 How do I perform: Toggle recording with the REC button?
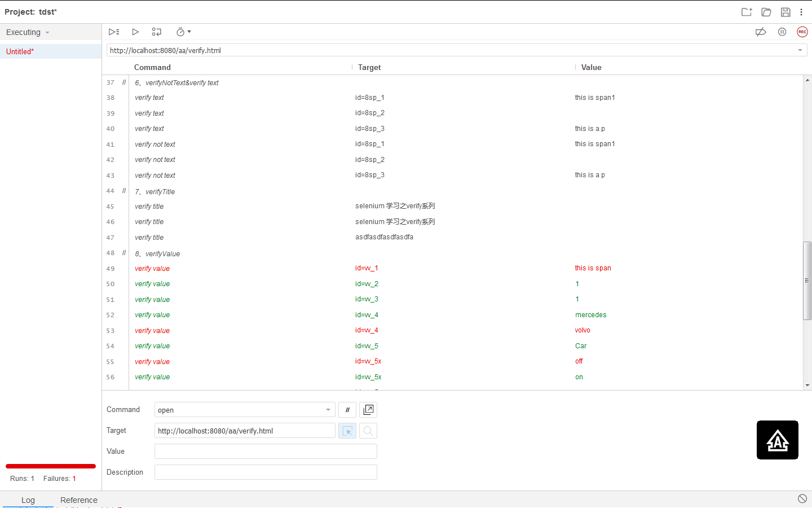pos(802,32)
